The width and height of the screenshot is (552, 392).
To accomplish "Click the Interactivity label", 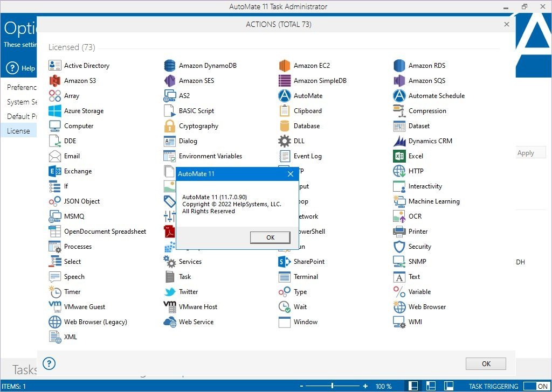I will 425,186.
